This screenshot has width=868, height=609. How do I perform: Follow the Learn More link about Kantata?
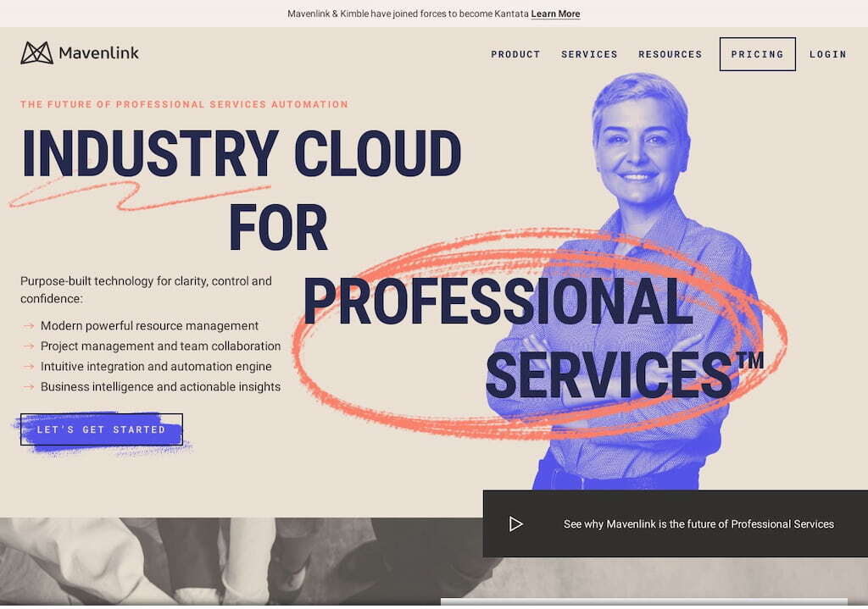point(555,14)
